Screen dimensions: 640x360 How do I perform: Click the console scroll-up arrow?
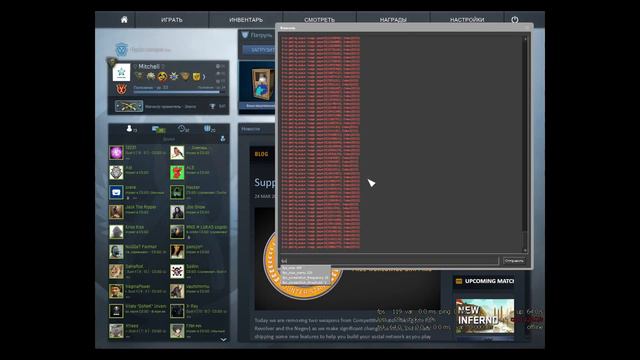525,38
